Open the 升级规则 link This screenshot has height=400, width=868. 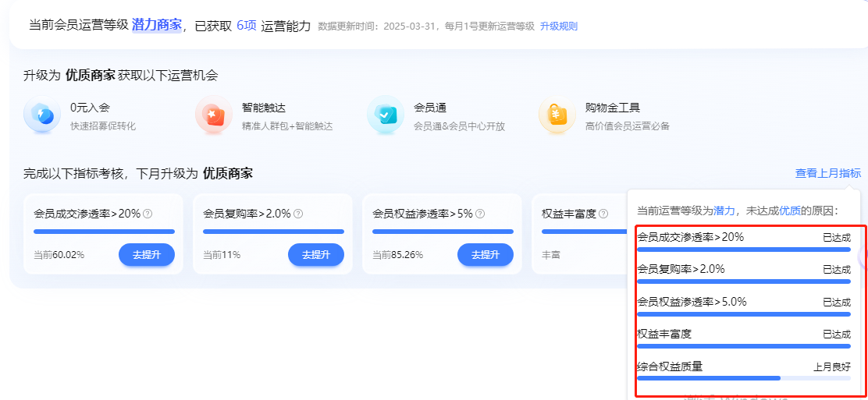(x=559, y=26)
